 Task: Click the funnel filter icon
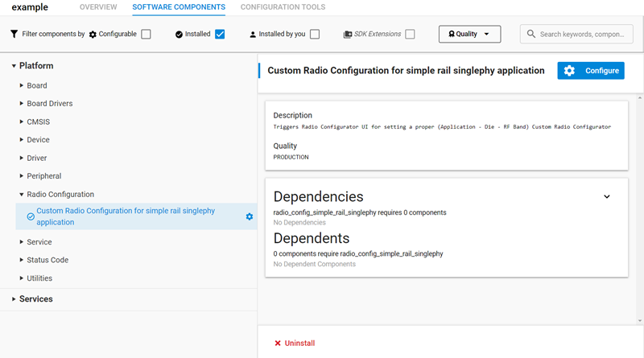click(x=14, y=35)
